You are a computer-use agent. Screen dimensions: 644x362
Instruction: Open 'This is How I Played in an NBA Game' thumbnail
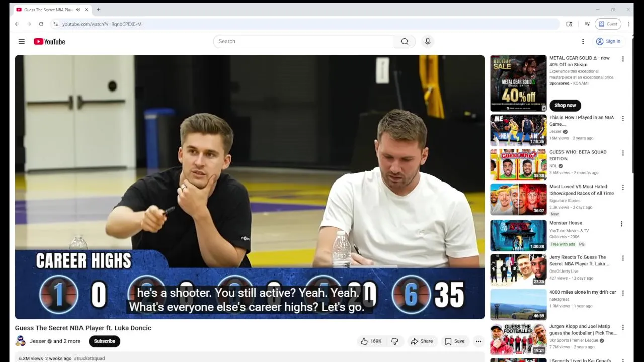pyautogui.click(x=518, y=130)
